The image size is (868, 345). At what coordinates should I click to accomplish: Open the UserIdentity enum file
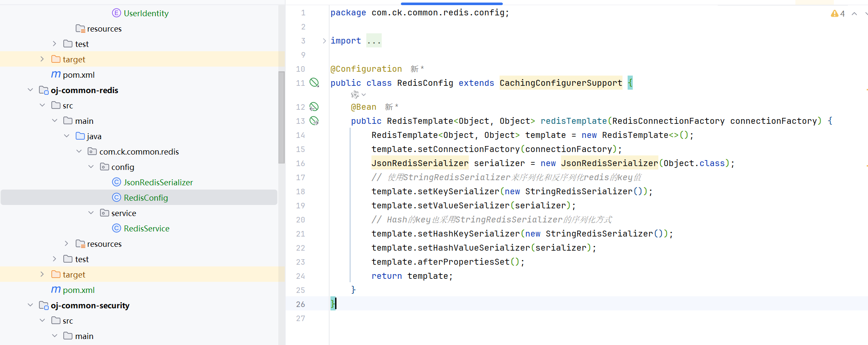tap(146, 13)
